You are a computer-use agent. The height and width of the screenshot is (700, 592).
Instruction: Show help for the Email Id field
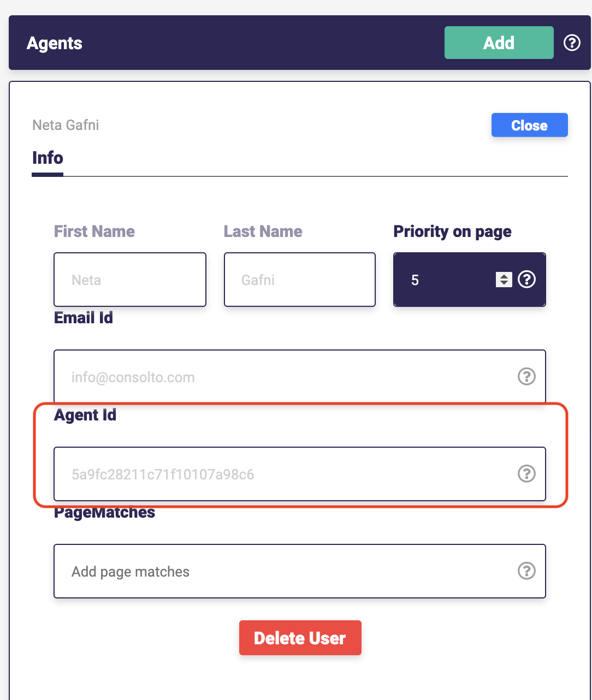tap(526, 376)
